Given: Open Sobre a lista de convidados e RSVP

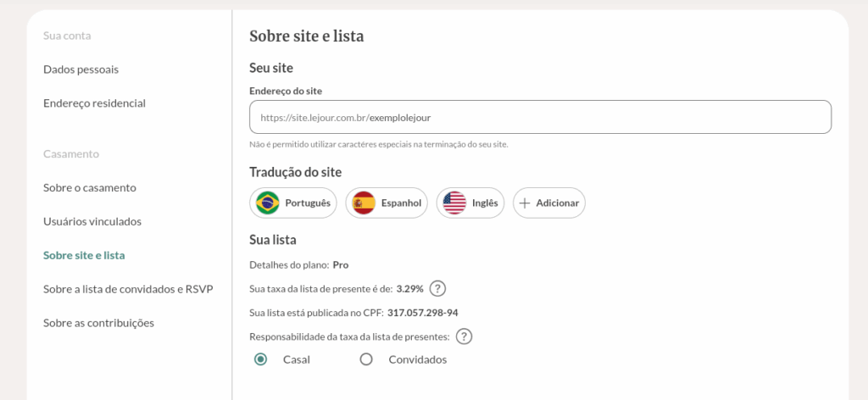Looking at the screenshot, I should (127, 289).
